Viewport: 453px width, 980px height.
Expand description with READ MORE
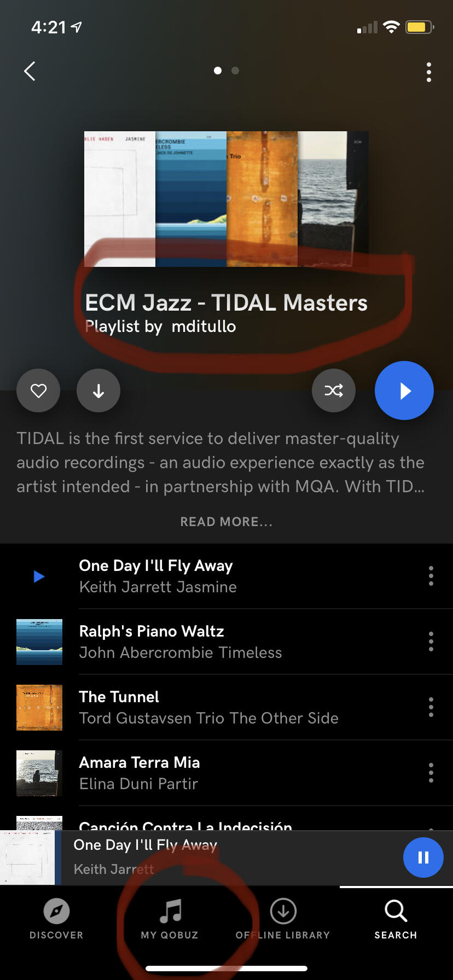pyautogui.click(x=226, y=522)
